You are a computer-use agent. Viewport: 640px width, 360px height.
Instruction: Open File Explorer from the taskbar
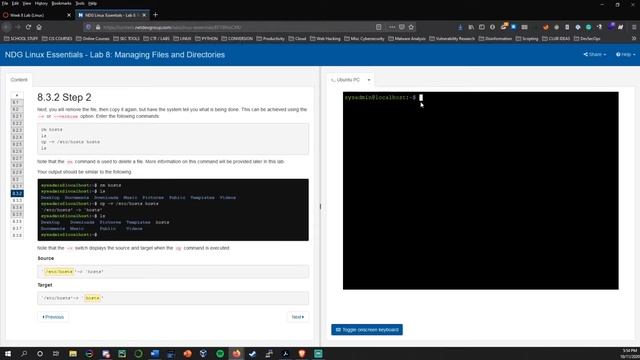pos(73,353)
